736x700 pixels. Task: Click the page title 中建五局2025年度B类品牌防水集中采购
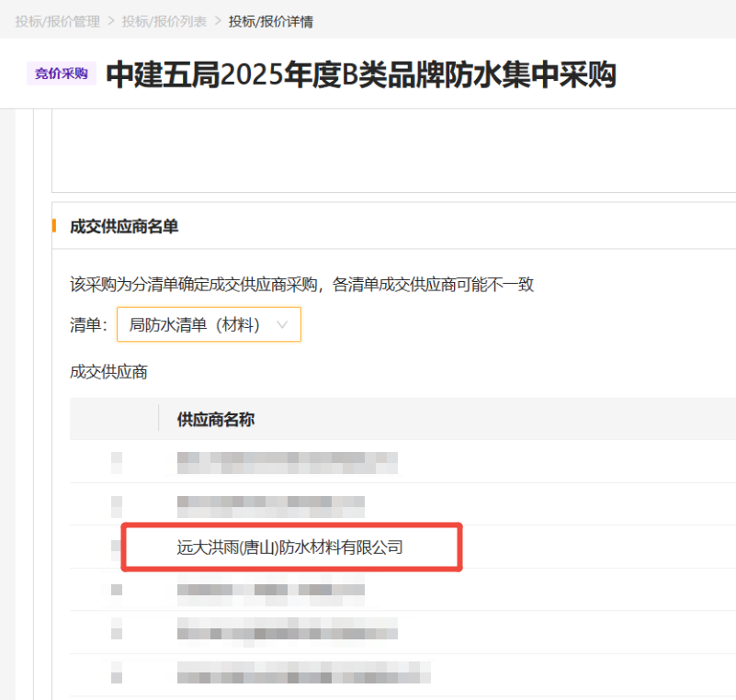point(360,75)
